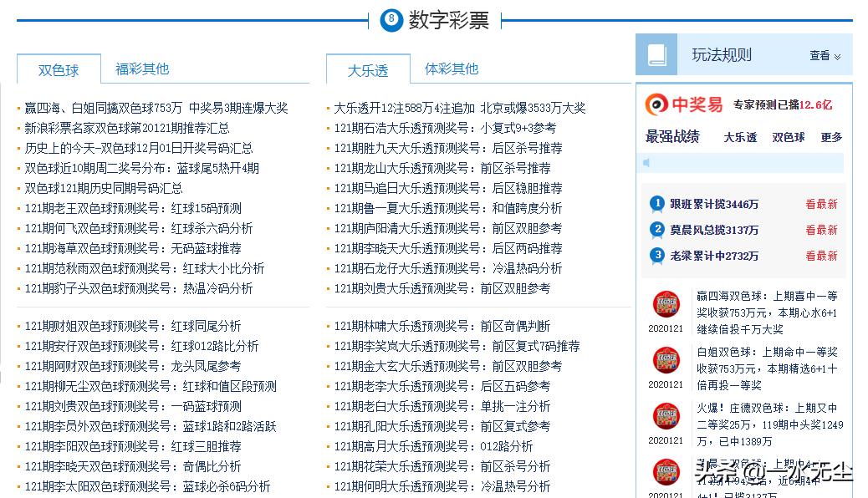Screen dimensions: 868x498
Task: Select 大乐透 filter beside 最强战绩
Action: click(x=740, y=137)
